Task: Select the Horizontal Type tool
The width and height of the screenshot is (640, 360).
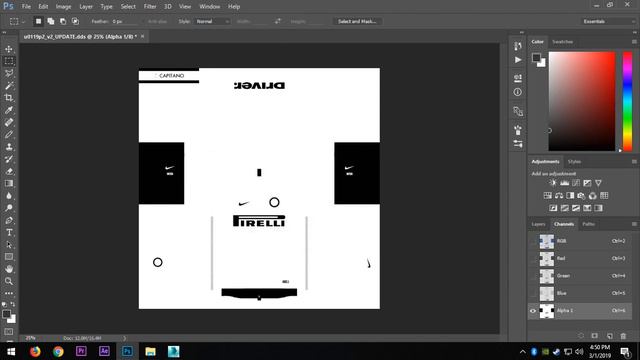Action: coord(9,233)
